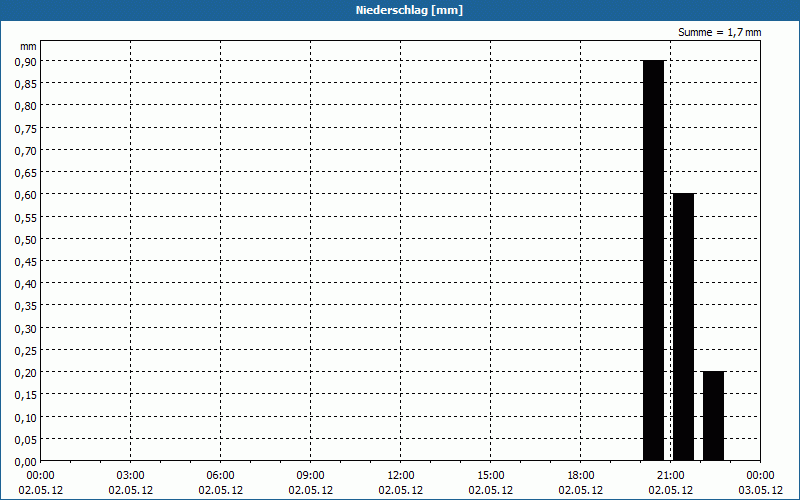Image resolution: width=800 pixels, height=500 pixels.
Task: Click the 18:00 time axis label
Action: point(581,476)
